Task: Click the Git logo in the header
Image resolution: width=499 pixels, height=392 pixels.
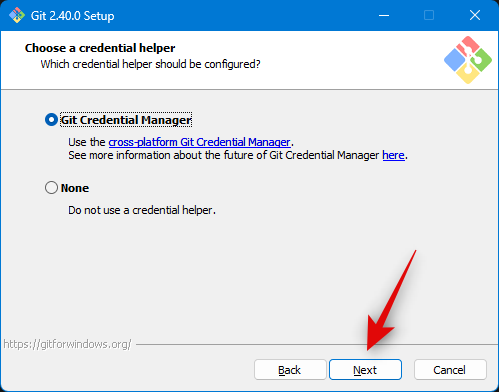Action: click(x=468, y=60)
